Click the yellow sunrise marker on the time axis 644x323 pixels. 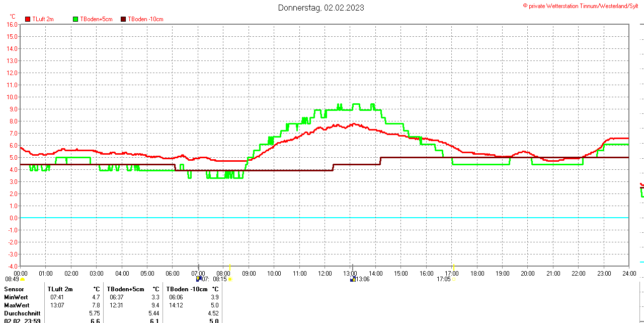(x=229, y=267)
